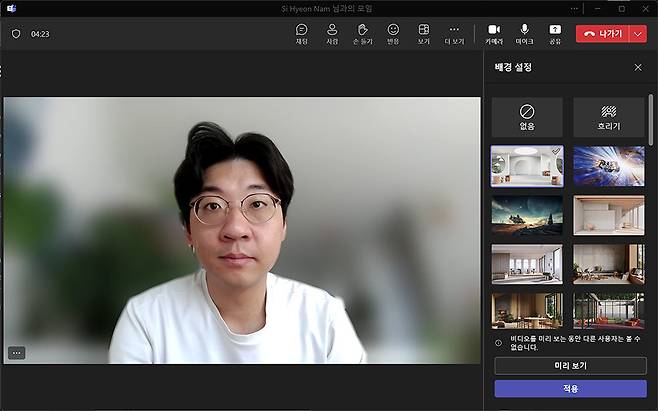Image resolution: width=658 pixels, height=411 pixels.
Task: Open the view (보기) layout options
Action: coord(423,34)
